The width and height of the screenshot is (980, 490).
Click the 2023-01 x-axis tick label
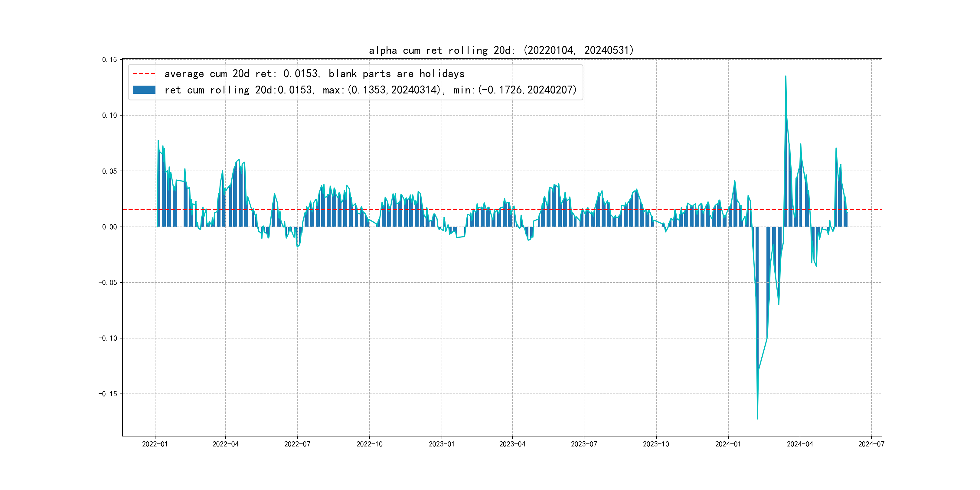pos(442,444)
